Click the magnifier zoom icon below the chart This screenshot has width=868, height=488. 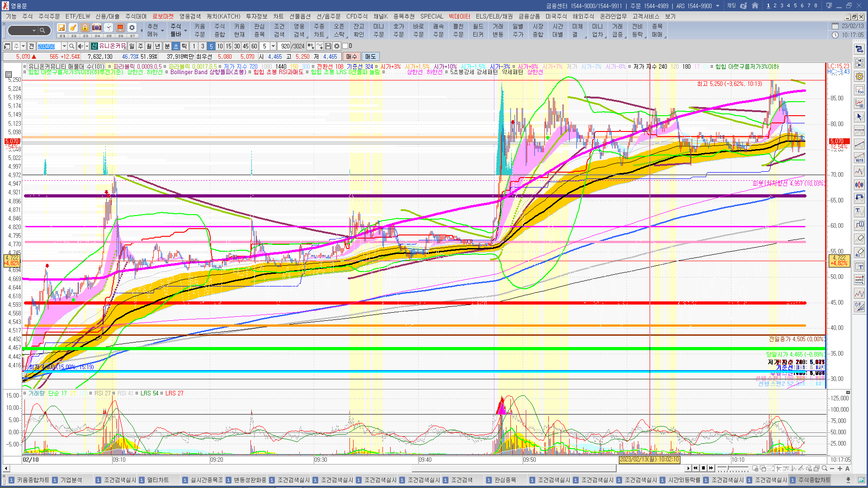tap(824, 468)
